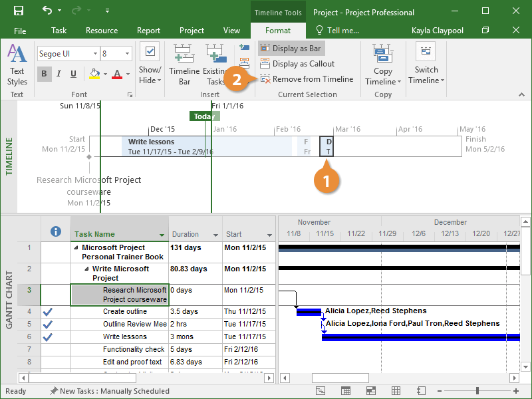Screen dimensions: 532x399
Task: Insert a Timeline Bar
Action: [x=184, y=65]
